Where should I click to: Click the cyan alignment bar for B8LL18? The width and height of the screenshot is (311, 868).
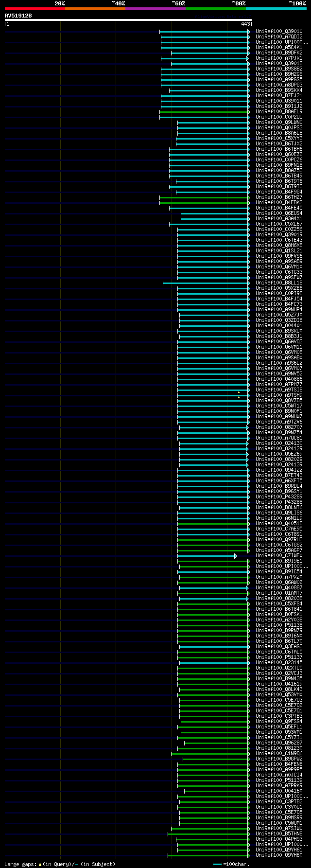pyautogui.click(x=207, y=283)
